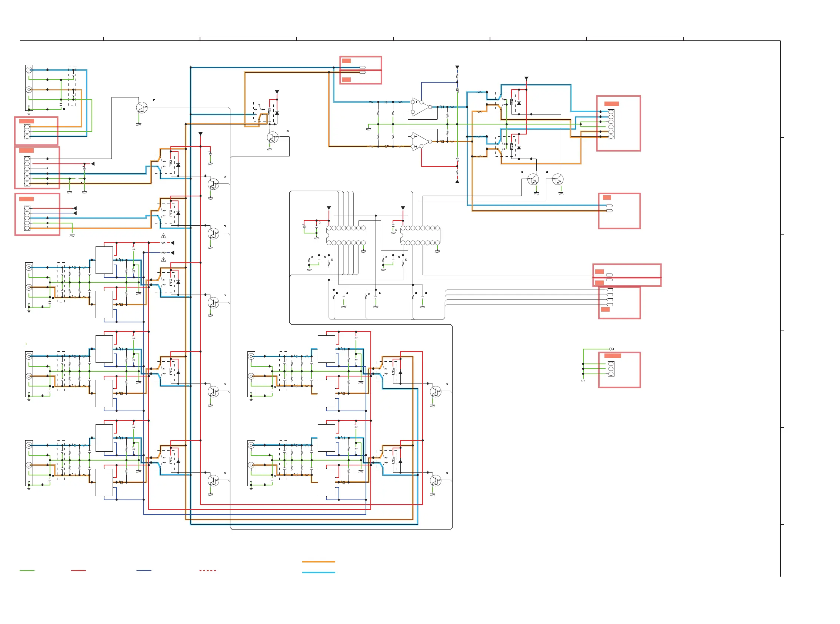The image size is (840, 624).
Task: Click the blue arrowhead on the five-pin connector's second wire
Action: [75, 213]
